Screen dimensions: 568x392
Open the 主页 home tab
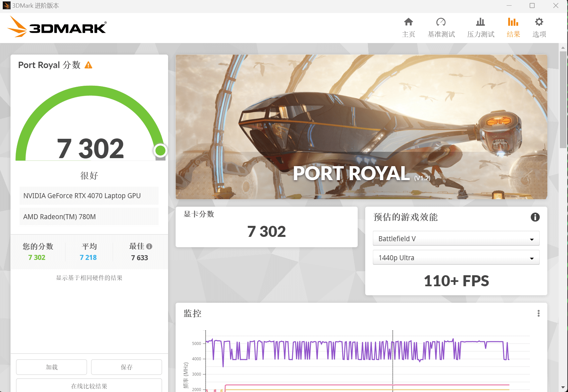(x=409, y=28)
